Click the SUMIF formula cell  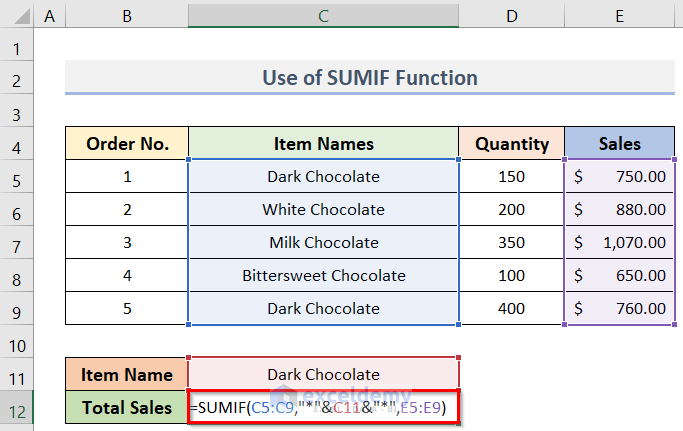point(323,408)
